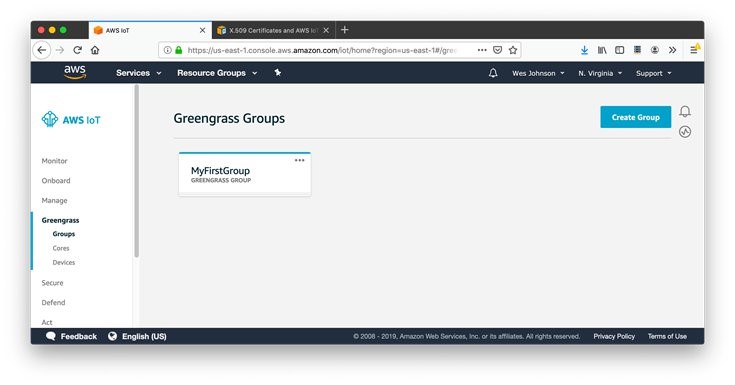The width and height of the screenshot is (735, 385).
Task: Click the site information icon in the address bar
Action: [x=167, y=50]
